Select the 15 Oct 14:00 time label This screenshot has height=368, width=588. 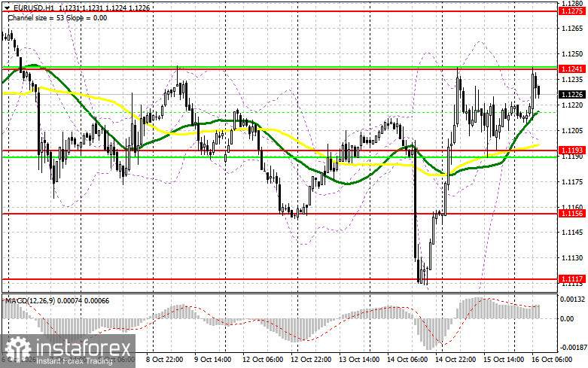point(504,360)
